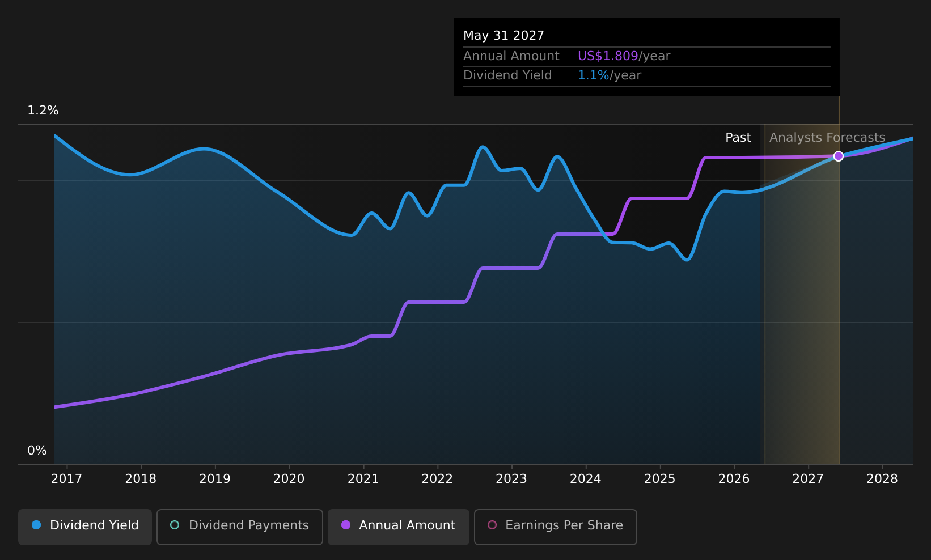The image size is (931, 560).
Task: Select the 2024 x-axis label
Action: [x=586, y=479]
